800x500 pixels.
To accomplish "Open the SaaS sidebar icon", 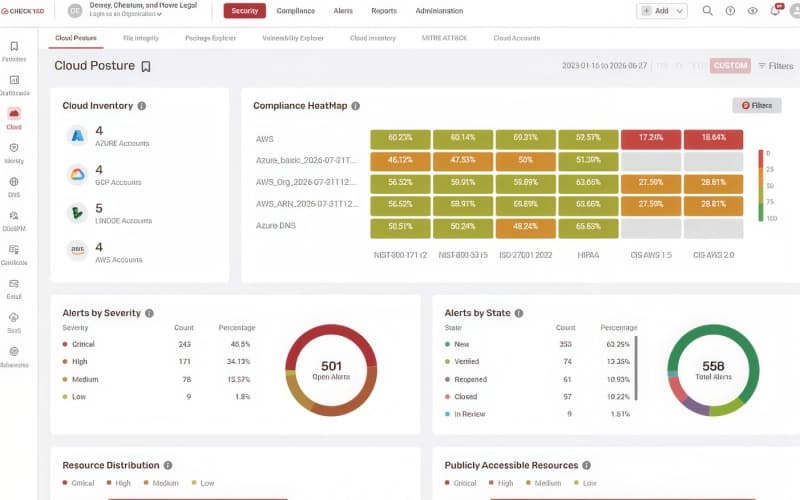I will (14, 317).
